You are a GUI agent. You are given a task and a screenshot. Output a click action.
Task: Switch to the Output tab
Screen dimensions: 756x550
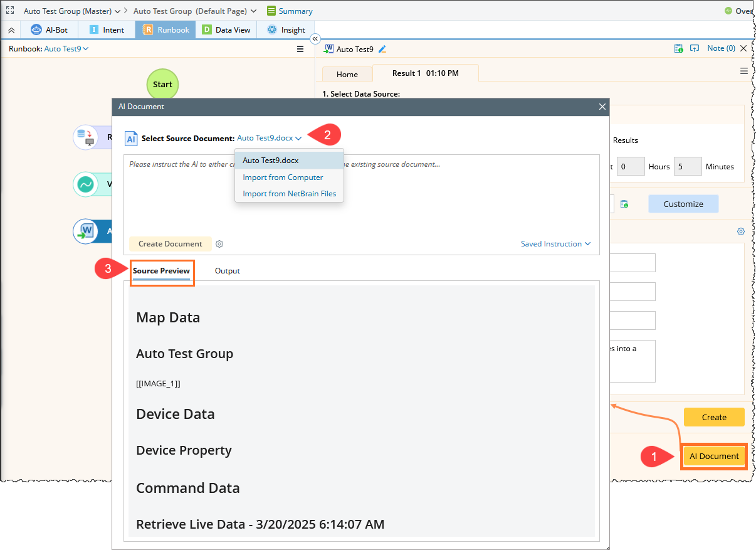pos(227,271)
